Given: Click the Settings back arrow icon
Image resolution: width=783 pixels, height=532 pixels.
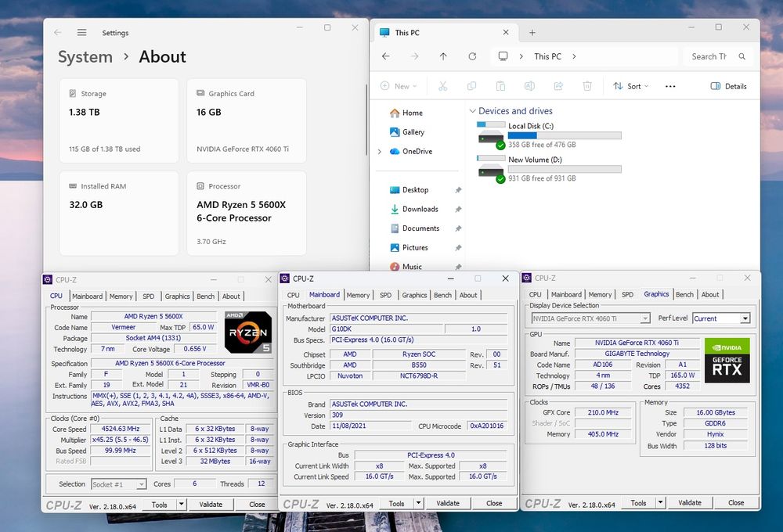Looking at the screenshot, I should point(57,32).
